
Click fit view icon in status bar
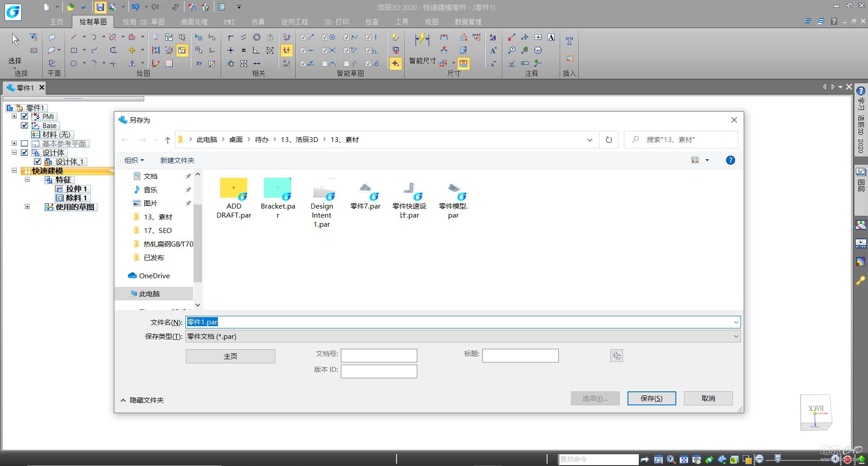pyautogui.click(x=684, y=460)
